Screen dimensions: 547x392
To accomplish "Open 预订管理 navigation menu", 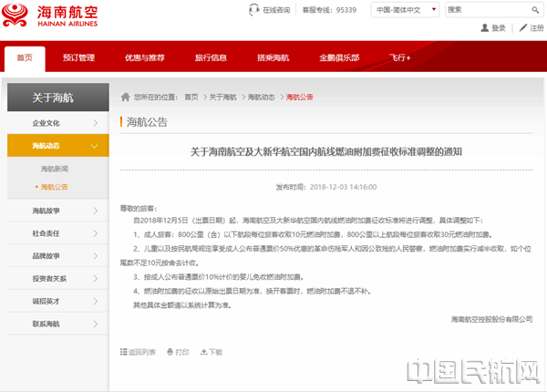I will coord(78,58).
